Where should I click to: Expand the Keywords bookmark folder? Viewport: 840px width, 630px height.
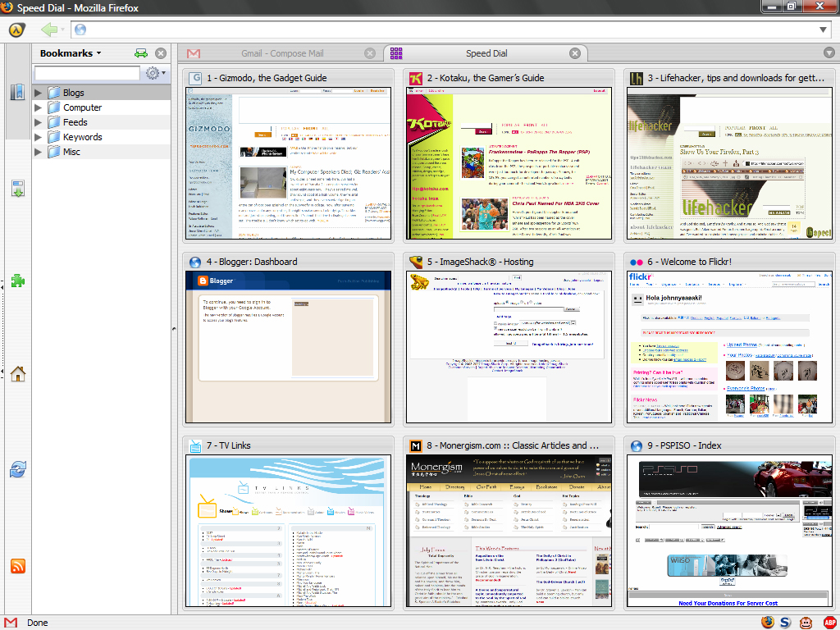pyautogui.click(x=38, y=137)
